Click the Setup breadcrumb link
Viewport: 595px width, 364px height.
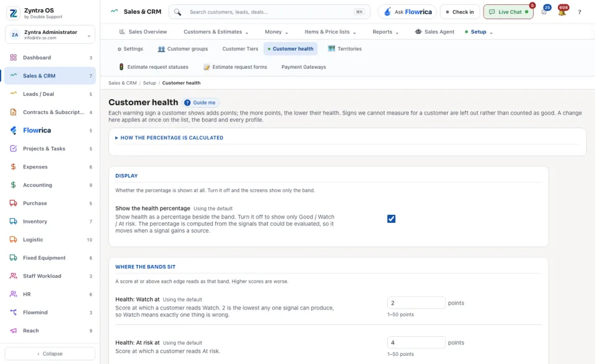point(149,83)
